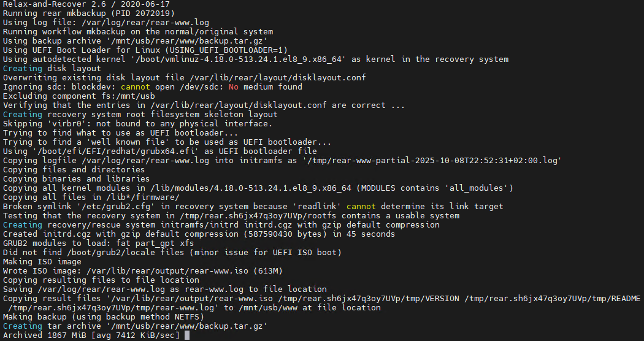Click the kernel path /boot/vmlinuz-4.18.0-513.24.1.el8_9.x86_64
644x341 pixels.
tap(269, 59)
